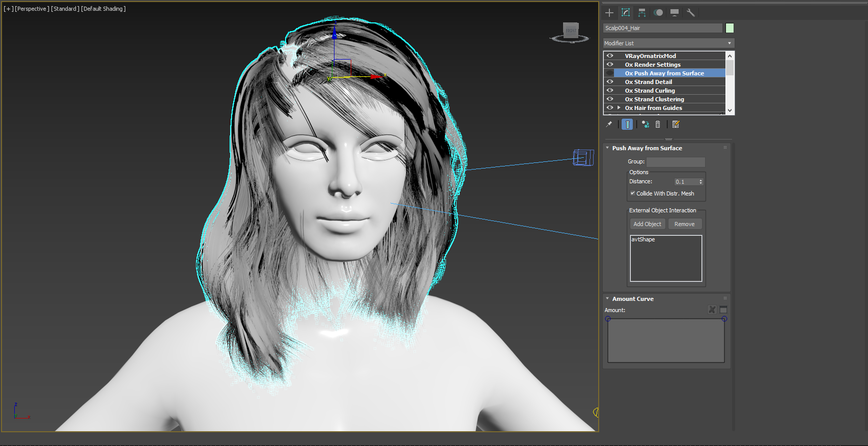This screenshot has height=446, width=868.
Task: Remove modifier with the trash icon
Action: point(658,124)
